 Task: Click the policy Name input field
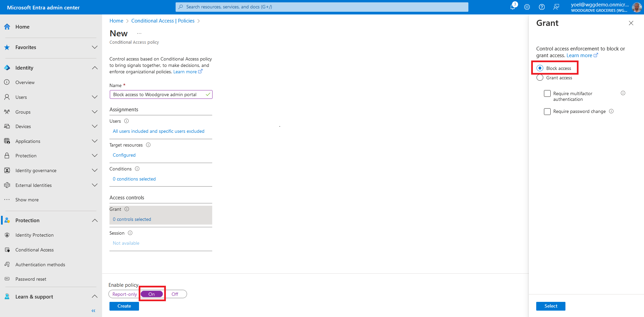pos(158,95)
